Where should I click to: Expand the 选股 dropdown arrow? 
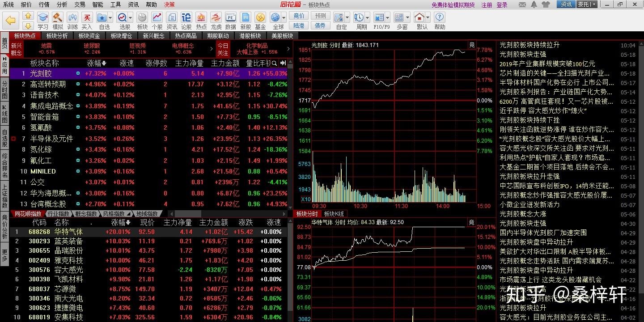tap(130, 18)
